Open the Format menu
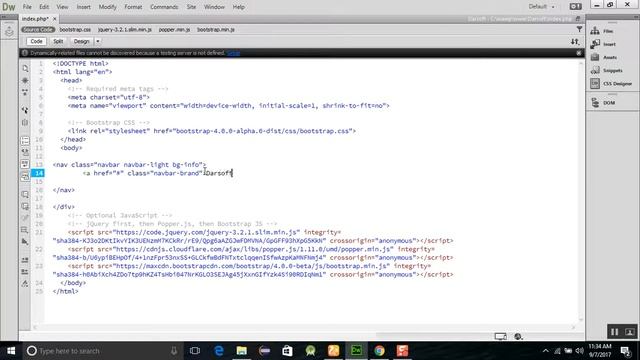Viewport: 640px width, 360px height. pos(133,7)
